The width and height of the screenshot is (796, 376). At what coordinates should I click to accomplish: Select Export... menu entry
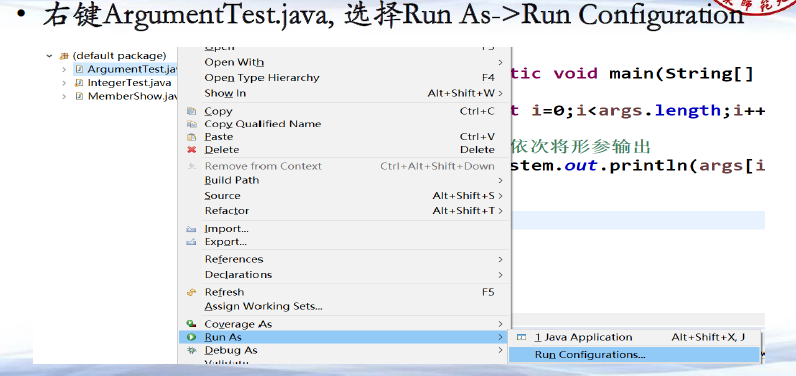344,242
